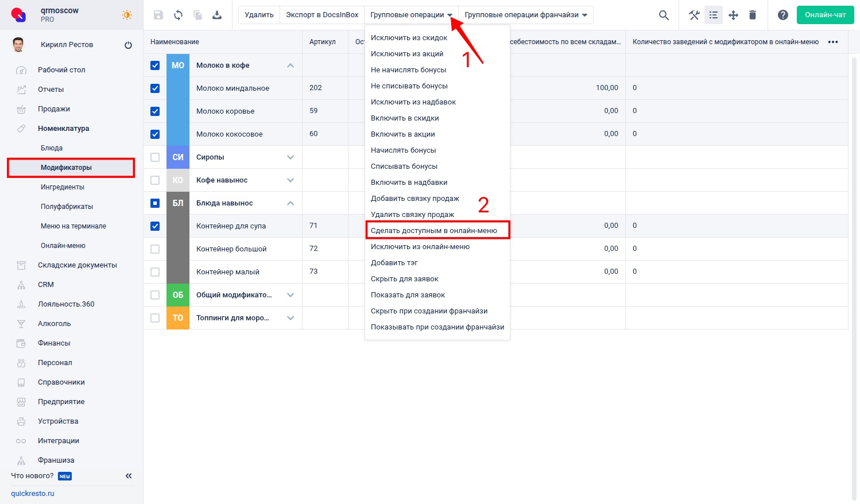Click the orange ТО group color tile
Image resolution: width=860 pixels, height=504 pixels.
(178, 318)
